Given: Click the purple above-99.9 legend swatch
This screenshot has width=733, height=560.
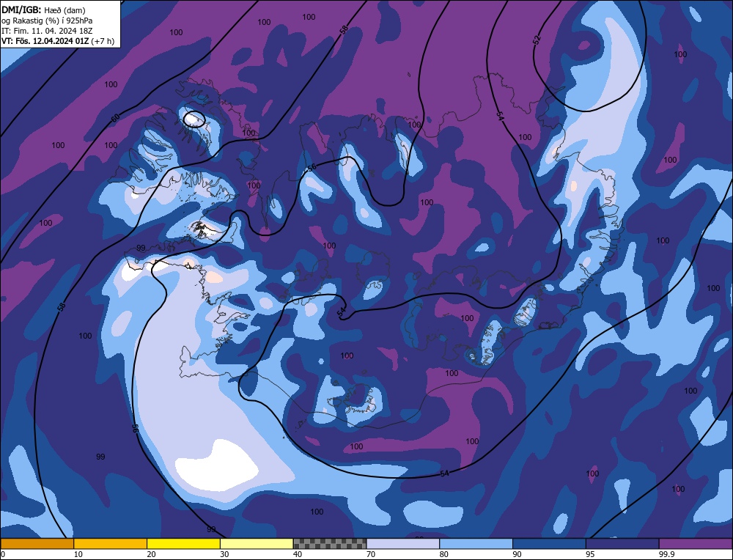Looking at the screenshot, I should click(x=696, y=544).
